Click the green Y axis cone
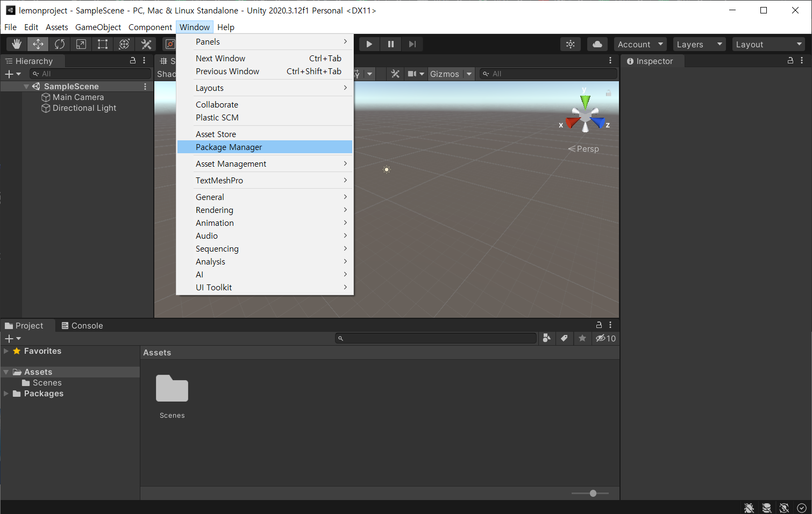Viewport: 812px width, 514px height. click(585, 101)
